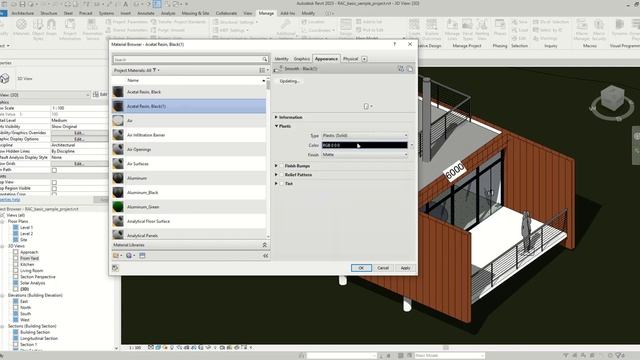This screenshot has width=640, height=360.
Task: Toggle the Finish Bumps checkbox
Action: [x=281, y=166]
